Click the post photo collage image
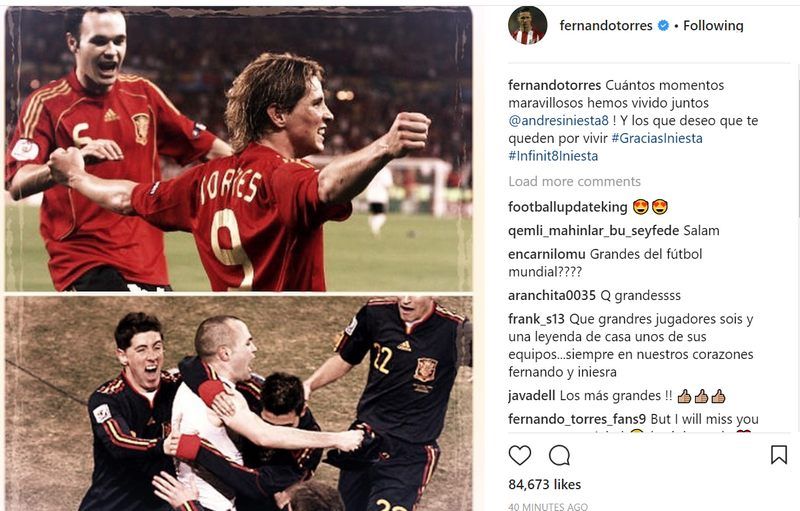Image resolution: width=800 pixels, height=511 pixels. click(239, 258)
